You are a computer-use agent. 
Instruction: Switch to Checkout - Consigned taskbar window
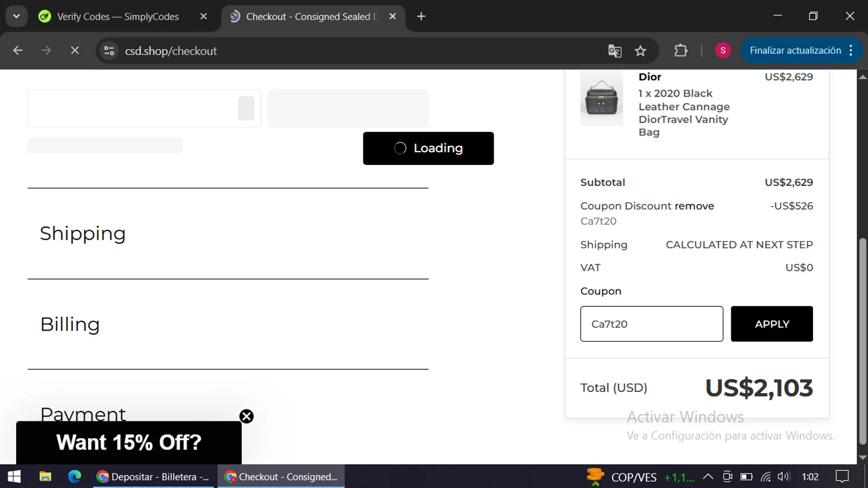coord(281,476)
